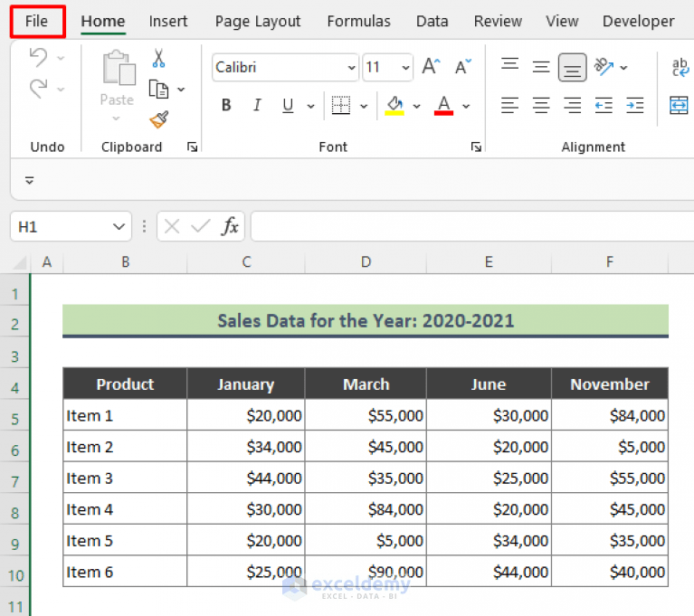Expand the Redo history arrow
Image resolution: width=694 pixels, height=616 pixels.
62,90
